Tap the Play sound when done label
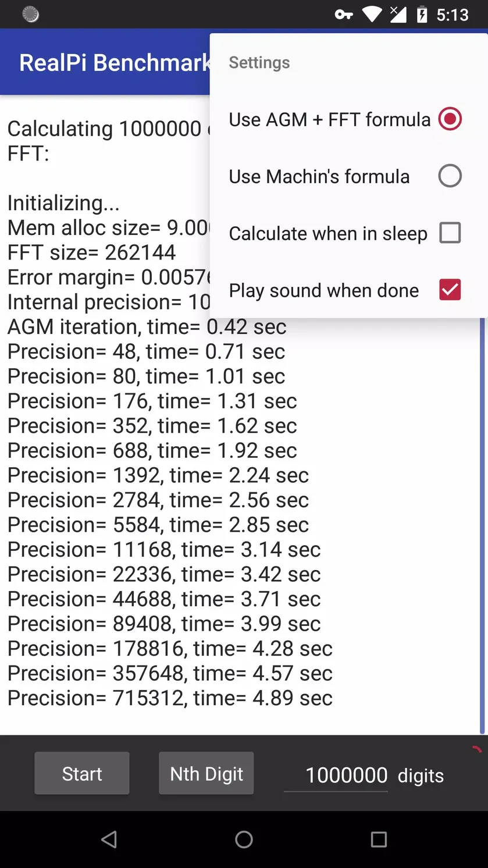 tap(323, 290)
